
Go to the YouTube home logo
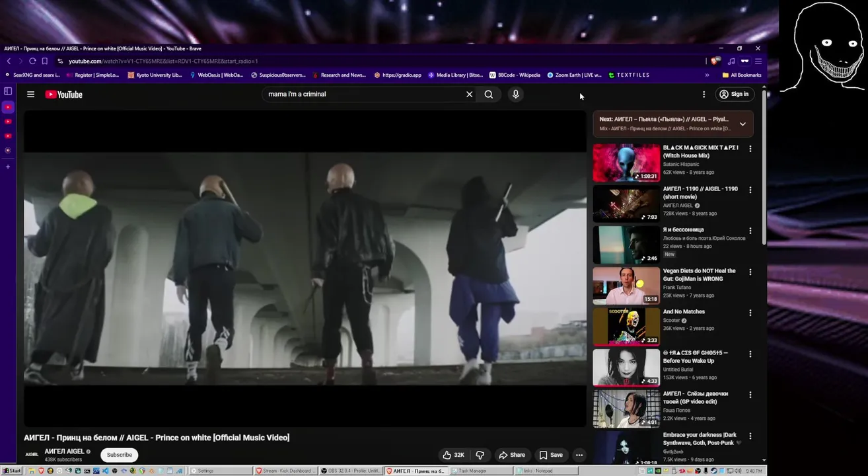[x=64, y=95]
